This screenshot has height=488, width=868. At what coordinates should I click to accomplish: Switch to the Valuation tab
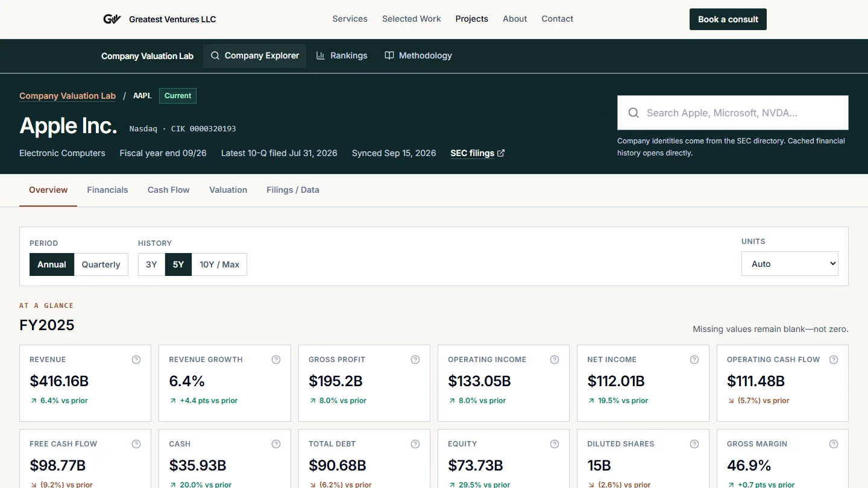228,190
